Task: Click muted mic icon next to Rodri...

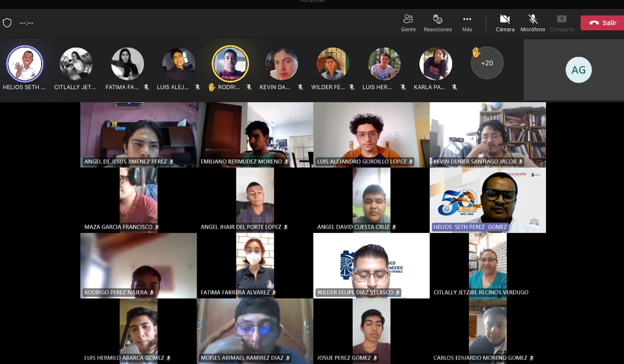Action: click(249, 87)
